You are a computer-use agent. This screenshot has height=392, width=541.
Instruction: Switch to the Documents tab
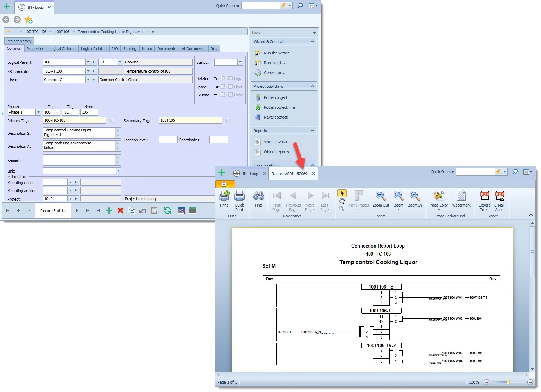(167, 49)
